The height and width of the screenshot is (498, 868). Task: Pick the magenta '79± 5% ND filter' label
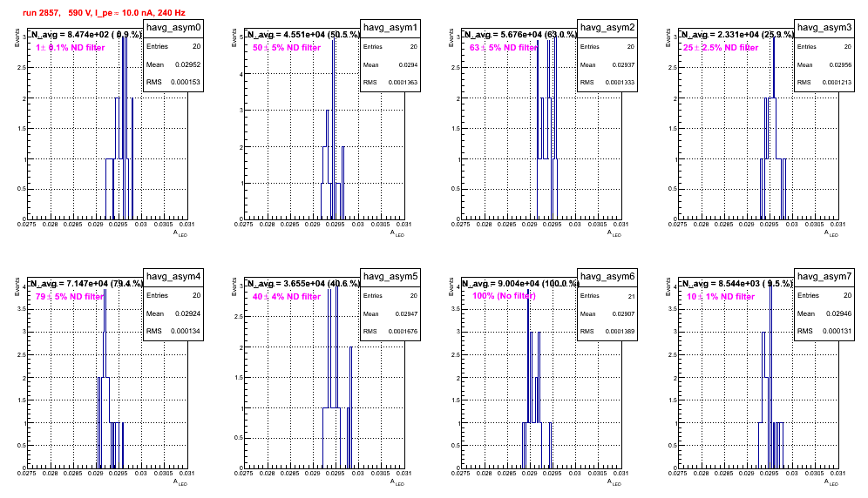click(x=70, y=297)
